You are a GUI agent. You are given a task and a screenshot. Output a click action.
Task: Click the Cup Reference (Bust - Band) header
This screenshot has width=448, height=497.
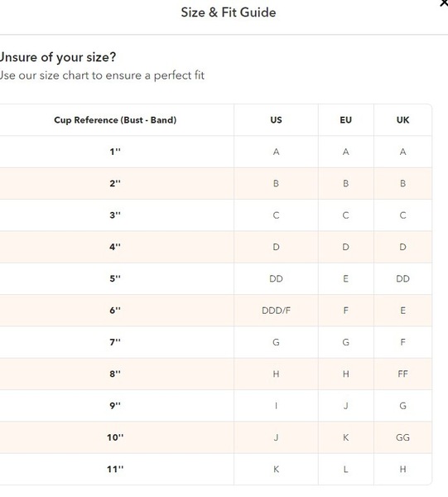115,120
